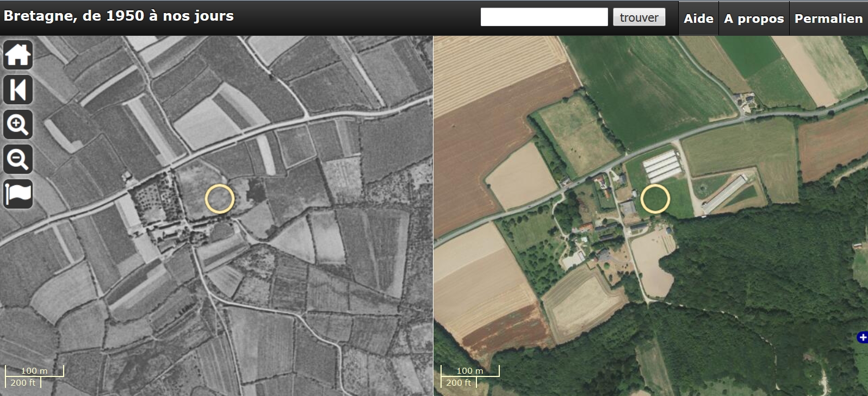The height and width of the screenshot is (396, 868).
Task: Click the 100 m scale bar on colour map
Action: (470, 371)
